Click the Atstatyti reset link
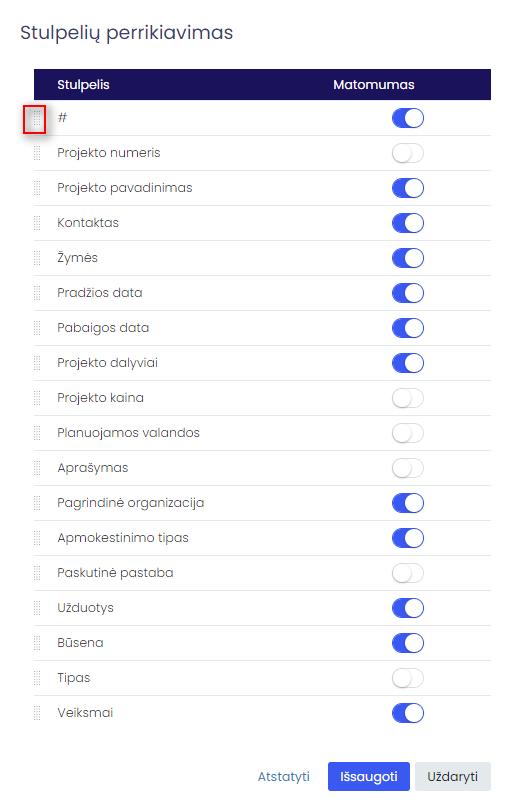Viewport: 522px width, 802px height. tap(283, 776)
